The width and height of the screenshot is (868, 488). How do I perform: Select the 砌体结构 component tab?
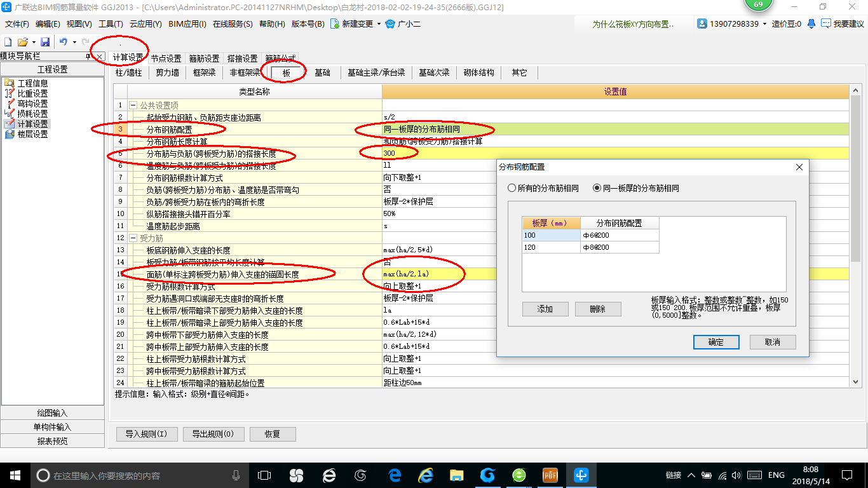(478, 72)
